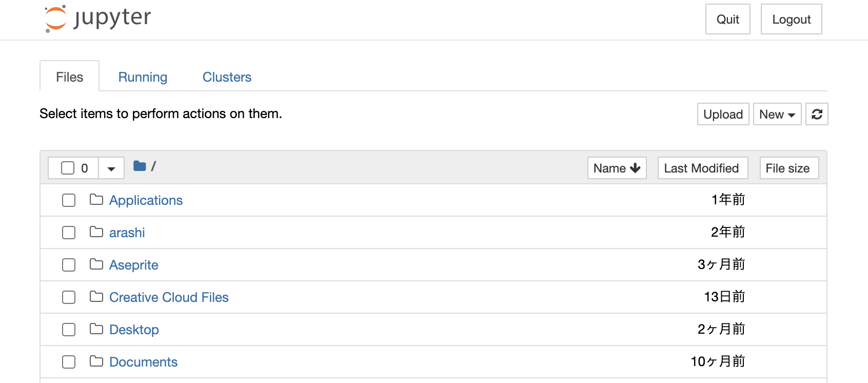Image resolution: width=868 pixels, height=383 pixels.
Task: Click the refresh notebook list icon
Action: [817, 114]
